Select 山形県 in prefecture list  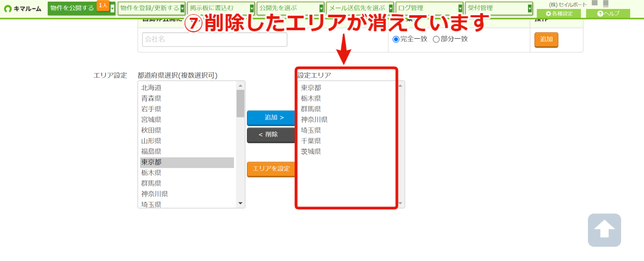tap(187, 141)
